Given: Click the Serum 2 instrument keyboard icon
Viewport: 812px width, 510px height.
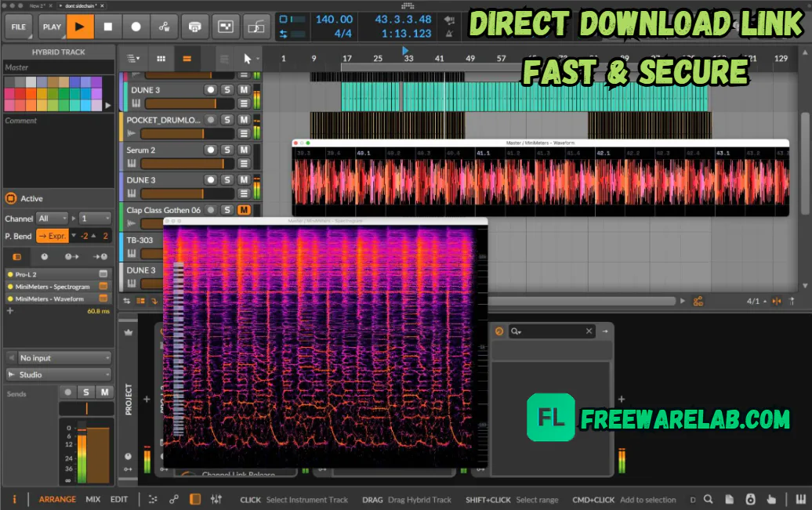Looking at the screenshot, I should click(132, 164).
